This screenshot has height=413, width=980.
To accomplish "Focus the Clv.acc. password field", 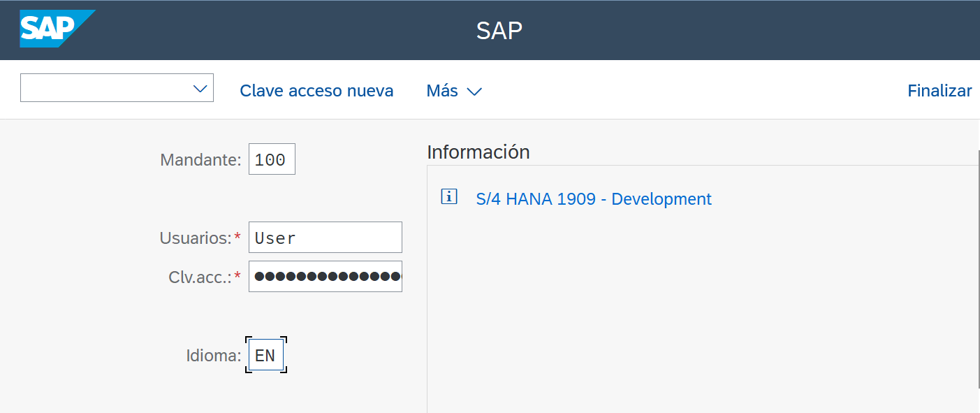I will point(325,277).
